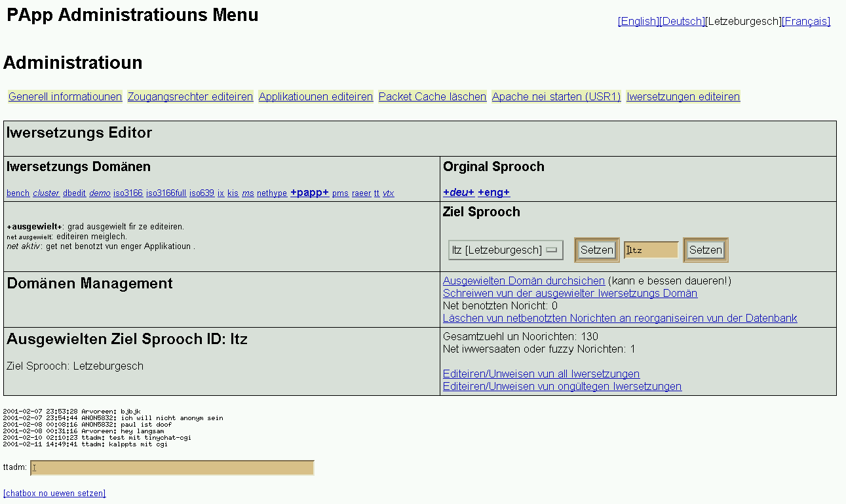Select Packet Cache läschen
Screen dimensions: 846x504
click(433, 97)
